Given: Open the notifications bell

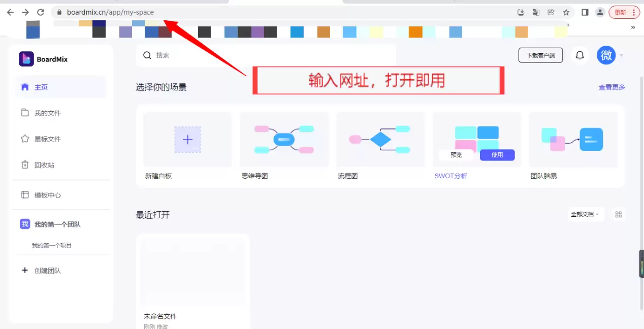Looking at the screenshot, I should point(579,55).
